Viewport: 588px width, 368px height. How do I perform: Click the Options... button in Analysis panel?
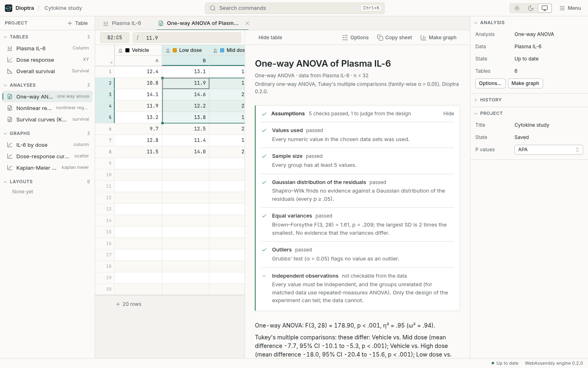point(490,83)
